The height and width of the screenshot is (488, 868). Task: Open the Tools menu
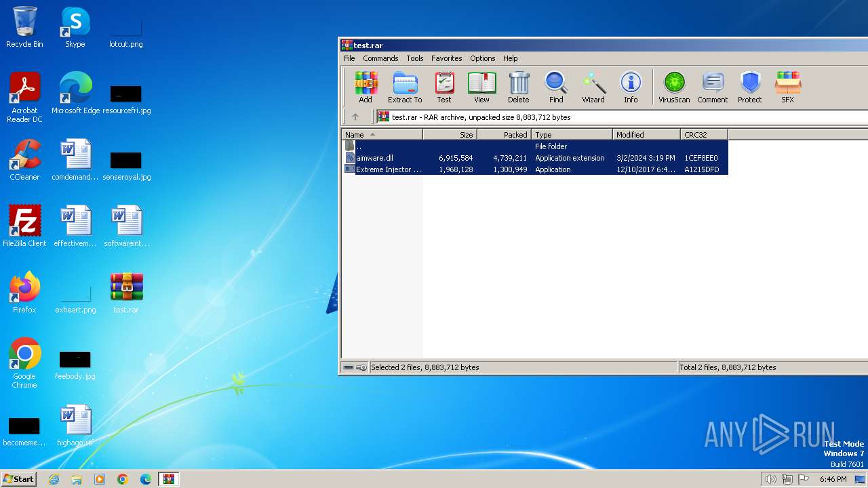(415, 58)
